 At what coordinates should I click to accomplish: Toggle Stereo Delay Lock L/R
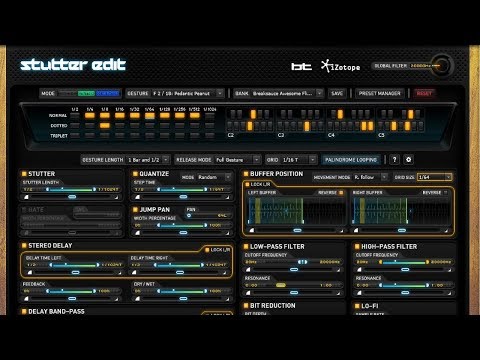[x=207, y=250]
